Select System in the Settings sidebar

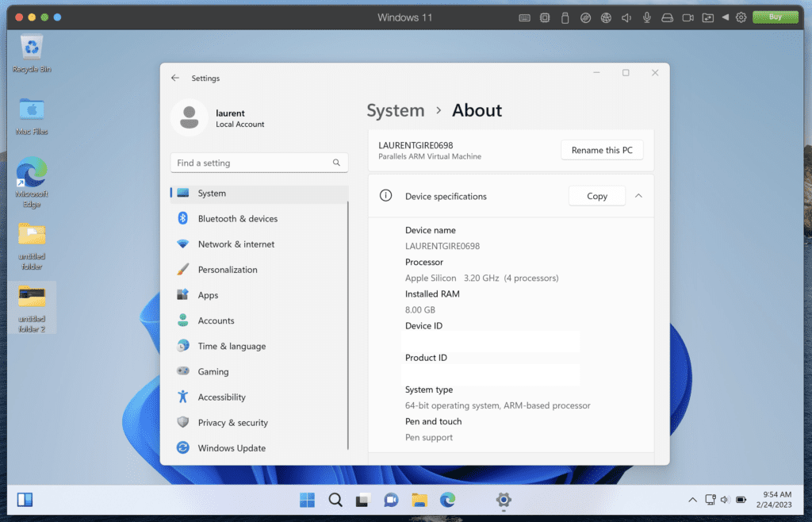pyautogui.click(x=259, y=193)
